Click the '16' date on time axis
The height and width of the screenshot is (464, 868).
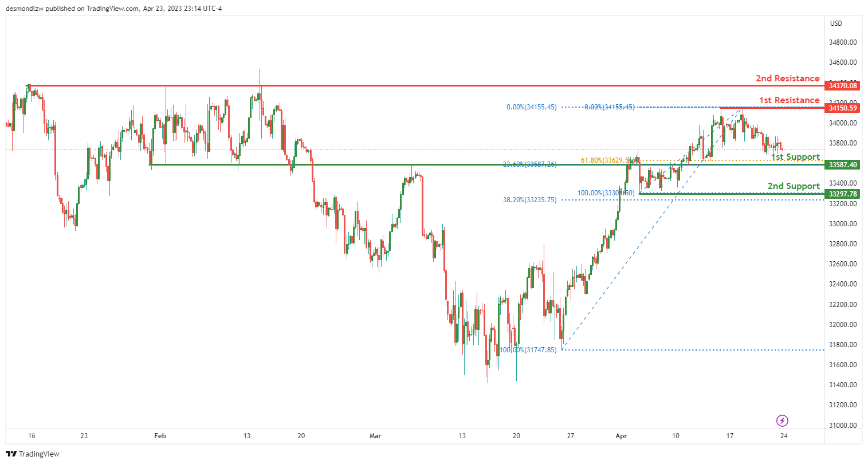[32, 436]
